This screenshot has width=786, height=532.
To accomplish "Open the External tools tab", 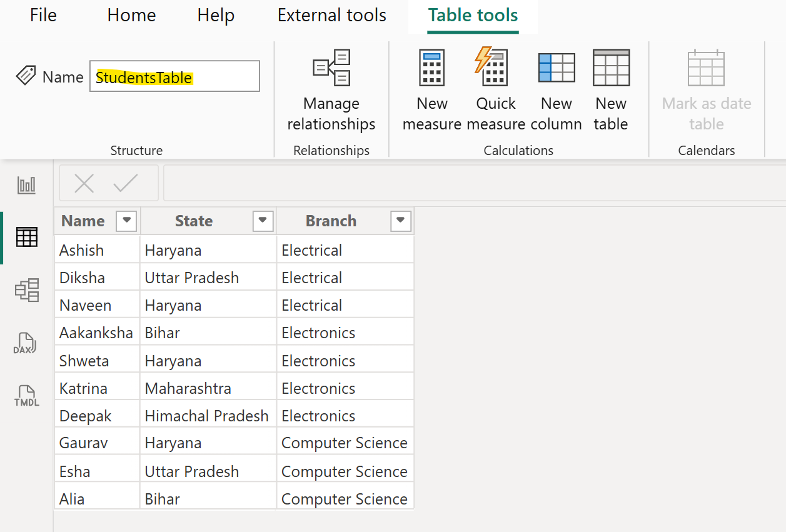I will pos(331,15).
